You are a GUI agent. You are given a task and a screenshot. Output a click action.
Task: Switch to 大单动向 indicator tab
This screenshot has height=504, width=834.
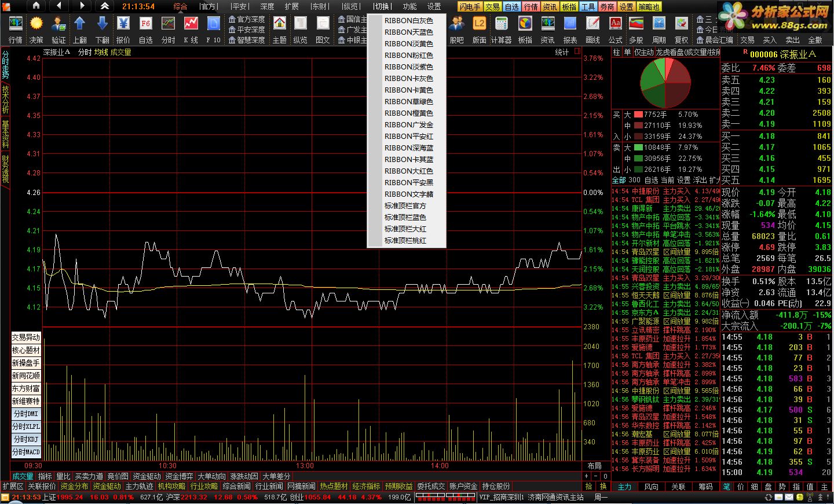(211, 476)
